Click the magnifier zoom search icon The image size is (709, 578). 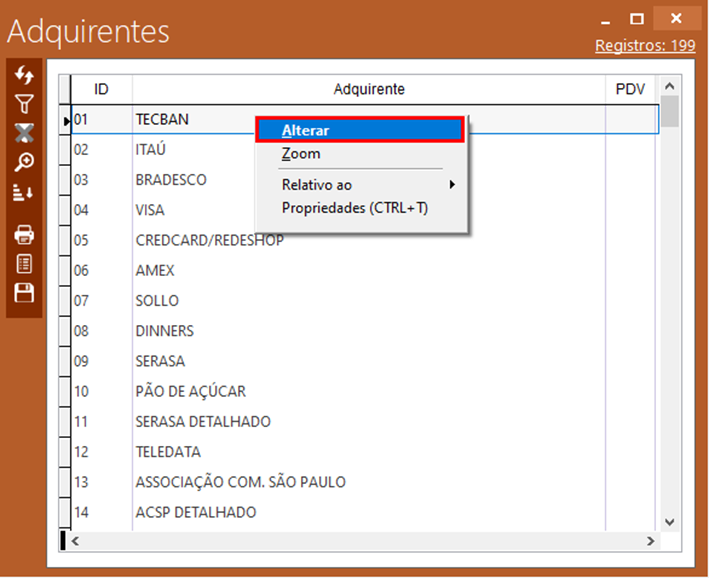[x=25, y=161]
